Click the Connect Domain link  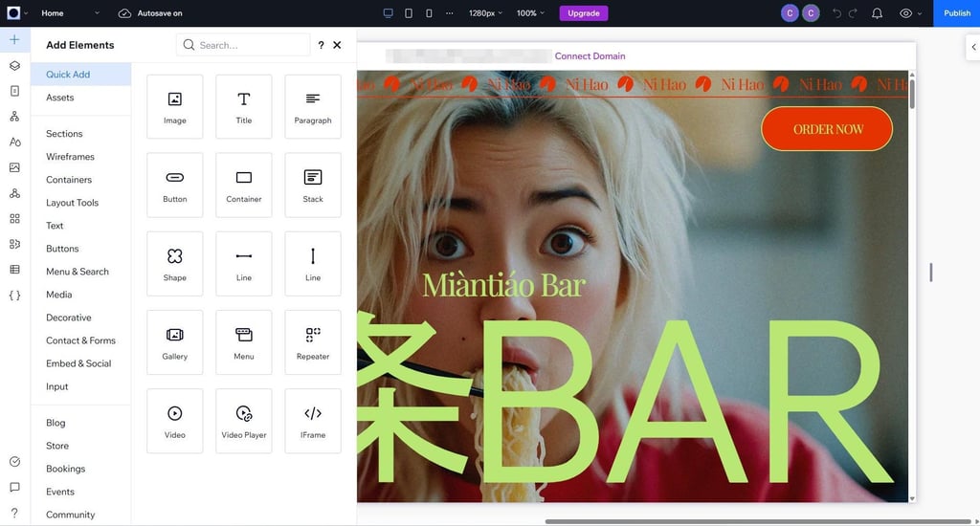(590, 56)
